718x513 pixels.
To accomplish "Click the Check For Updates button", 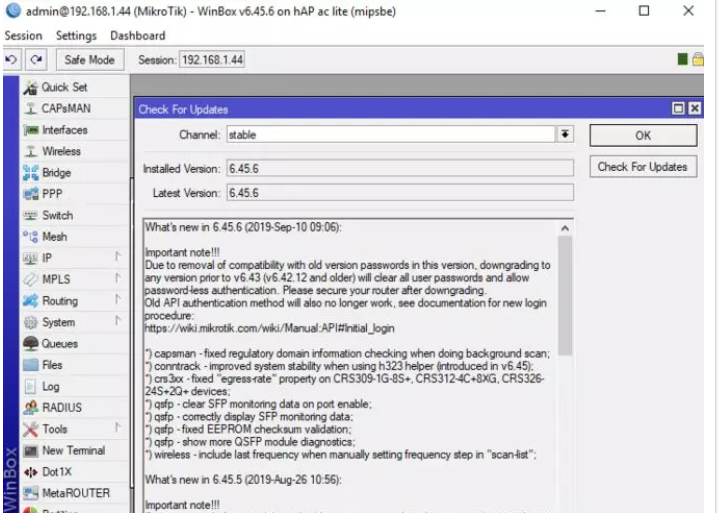I will (x=642, y=167).
